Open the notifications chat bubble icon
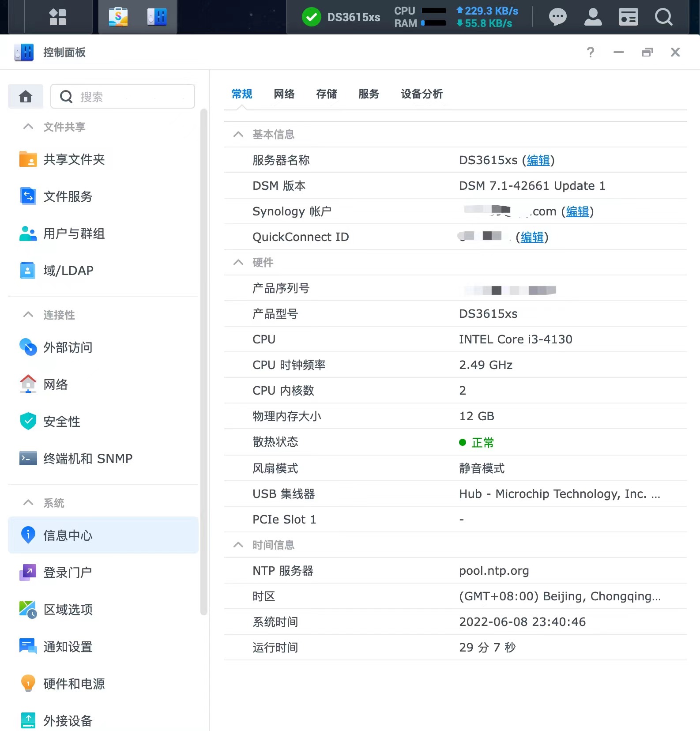Screen dimensions: 700x731 point(558,17)
